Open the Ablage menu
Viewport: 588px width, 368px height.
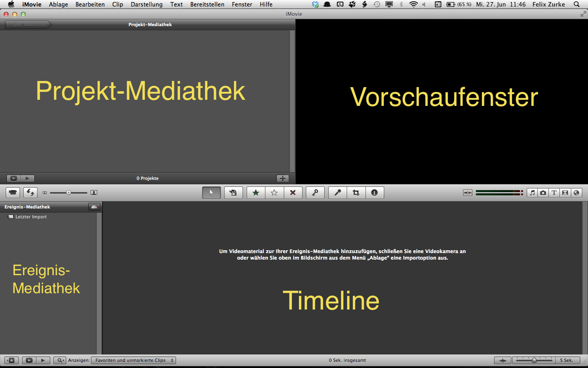coord(58,4)
